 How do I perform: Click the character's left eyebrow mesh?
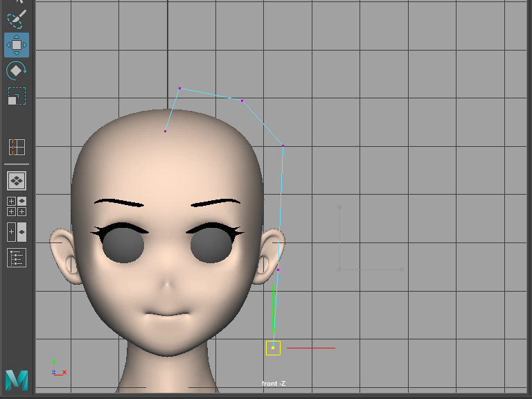[x=215, y=203]
